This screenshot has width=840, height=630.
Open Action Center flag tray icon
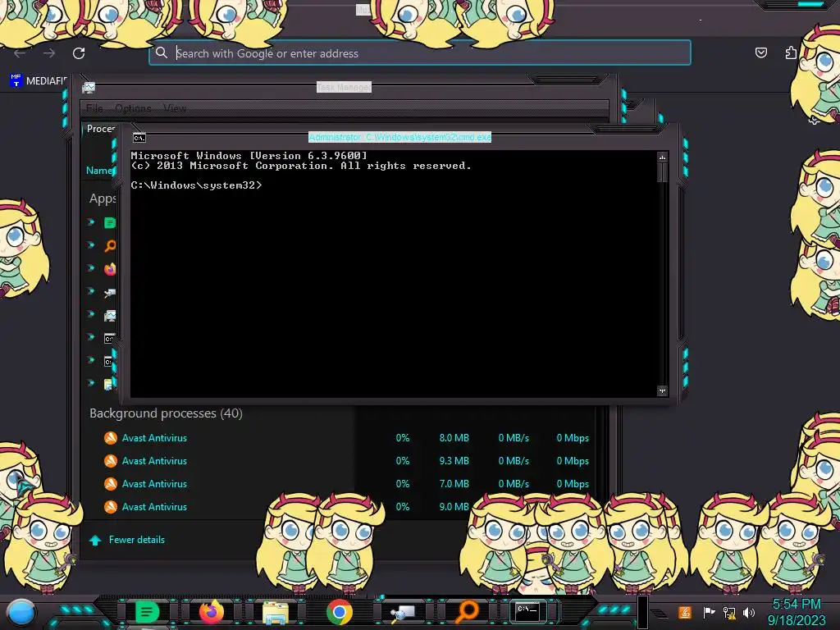pos(709,612)
